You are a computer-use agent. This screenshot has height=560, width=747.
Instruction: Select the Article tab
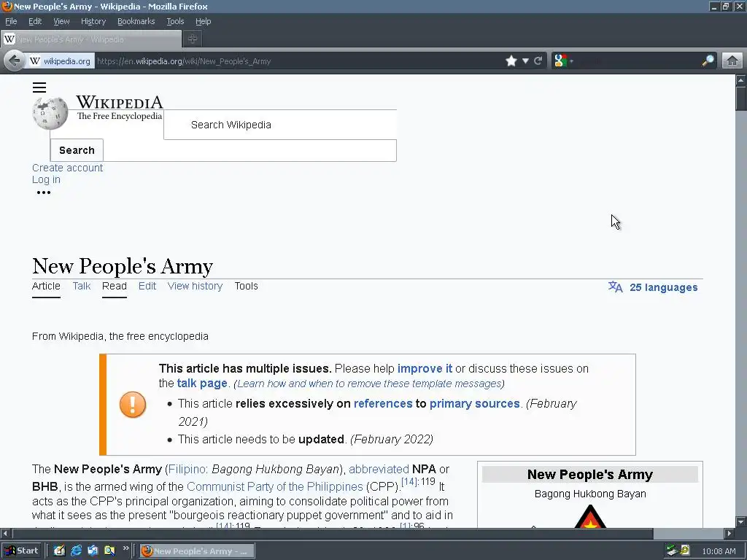[46, 286]
